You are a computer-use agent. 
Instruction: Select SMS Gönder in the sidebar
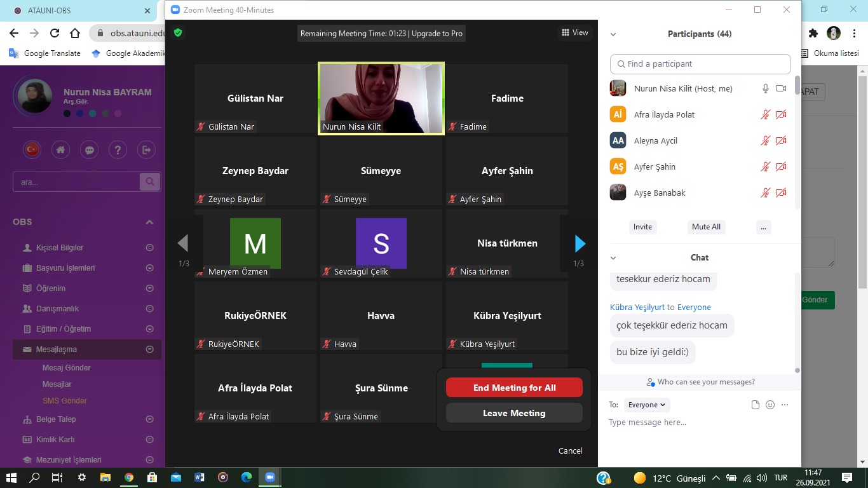click(65, 401)
